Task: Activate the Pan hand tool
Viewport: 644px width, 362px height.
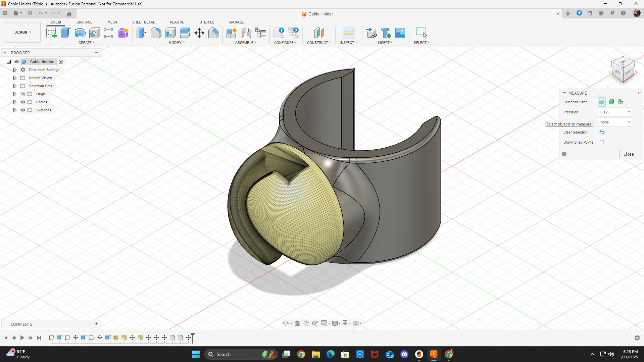Action: [x=306, y=323]
